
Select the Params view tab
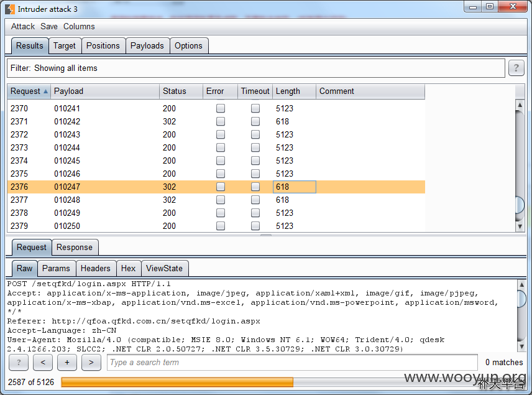pos(56,268)
